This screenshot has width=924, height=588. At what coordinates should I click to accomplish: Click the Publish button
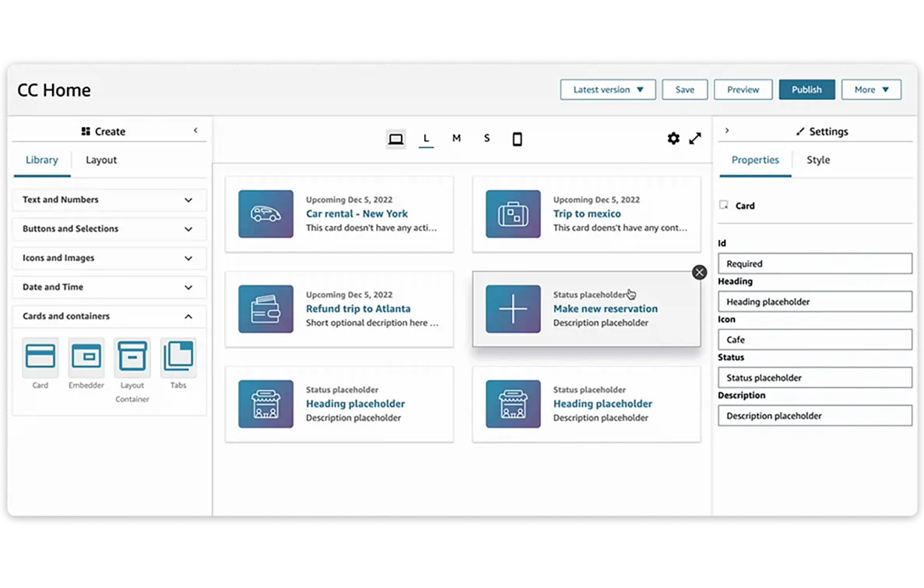coord(806,90)
